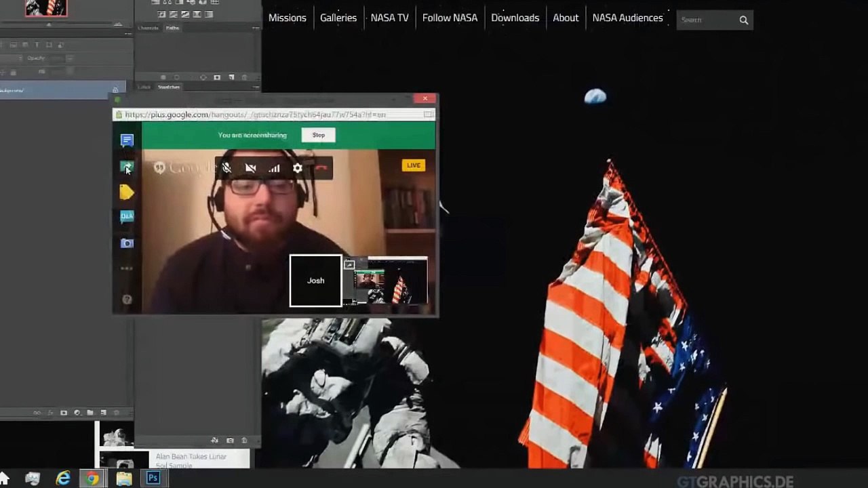Open the Missions menu on the NASA site
The width and height of the screenshot is (868, 488).
tap(288, 18)
